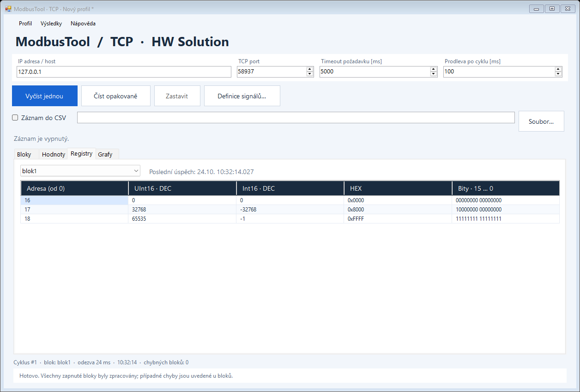The image size is (580, 392).
Task: Click the Int16 value -32768
Action: pos(290,210)
